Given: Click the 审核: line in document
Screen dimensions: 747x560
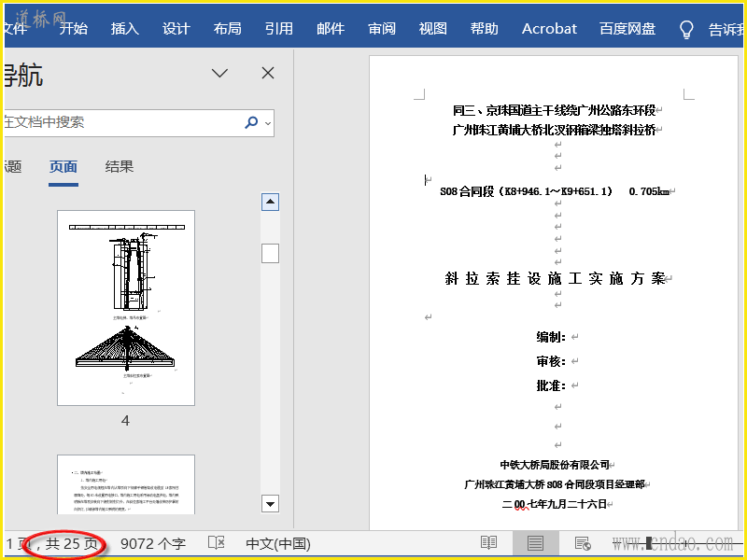Looking at the screenshot, I should 551,361.
